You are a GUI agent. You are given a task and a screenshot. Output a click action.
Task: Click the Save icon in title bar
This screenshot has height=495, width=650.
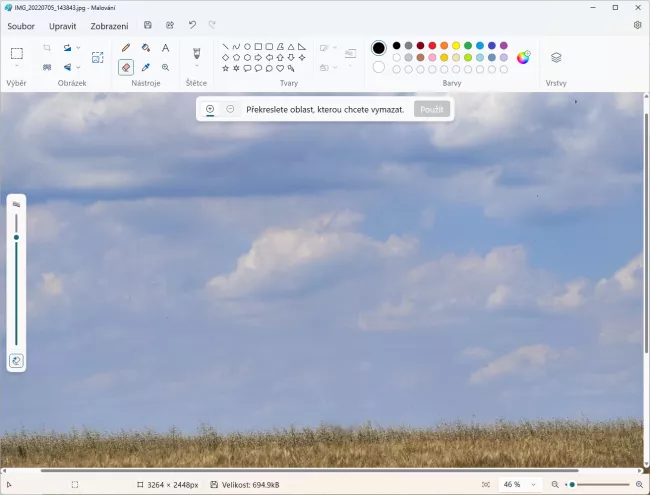coord(148,25)
